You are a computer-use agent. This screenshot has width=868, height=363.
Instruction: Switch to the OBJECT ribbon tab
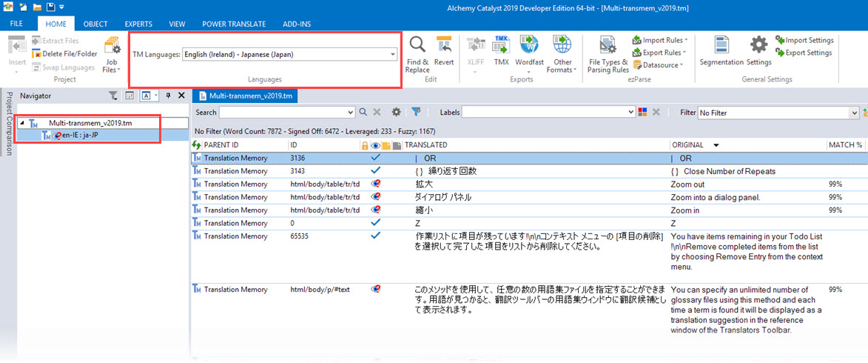95,24
